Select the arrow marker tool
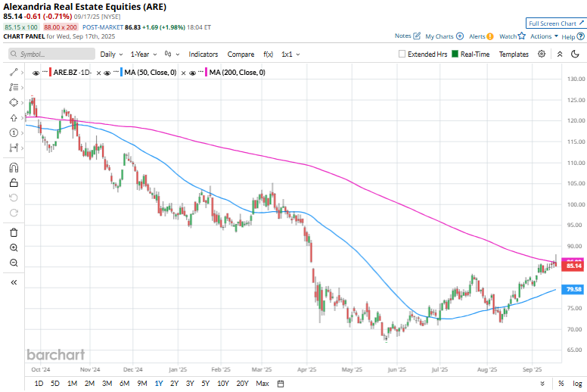 coord(14,117)
